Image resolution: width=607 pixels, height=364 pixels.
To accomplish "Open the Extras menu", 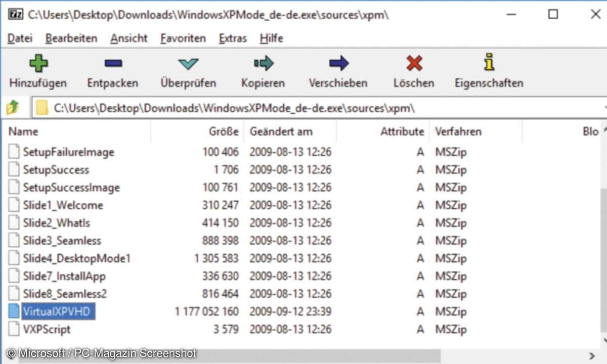I will tap(233, 38).
